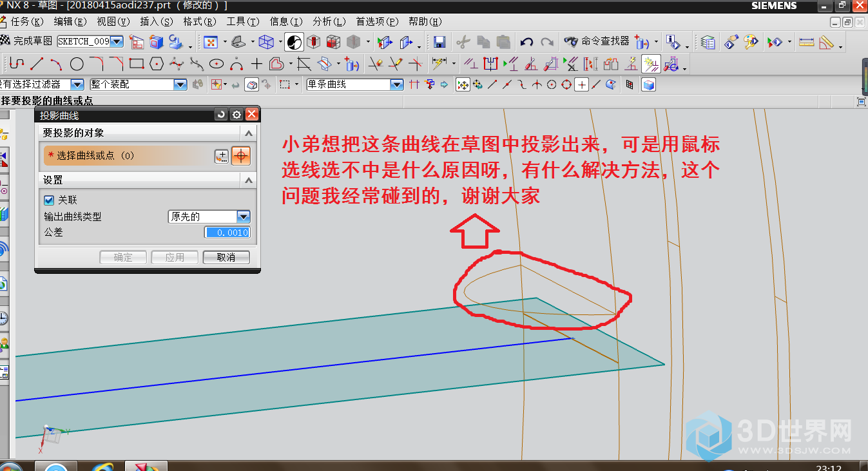The image size is (868, 471).
Task: Open the selection filter dropdown
Action: [77, 84]
